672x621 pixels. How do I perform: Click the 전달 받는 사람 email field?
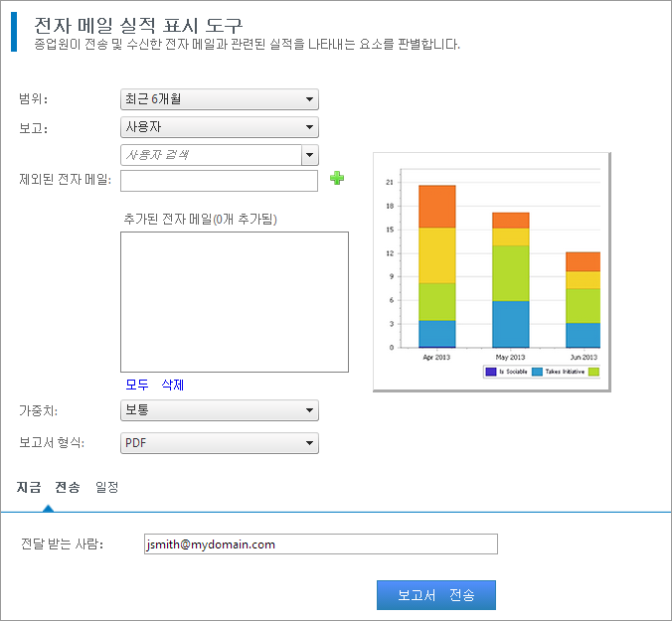coord(320,544)
